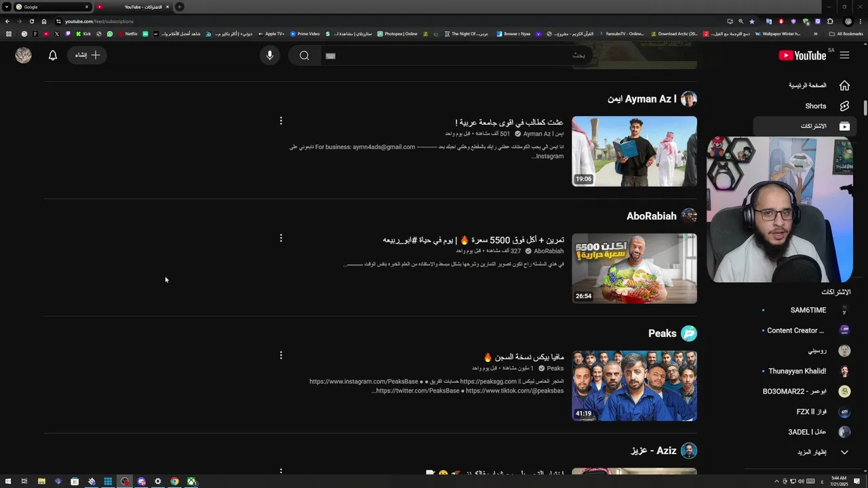Click Peaks name under video title
The image size is (868, 488).
555,368
